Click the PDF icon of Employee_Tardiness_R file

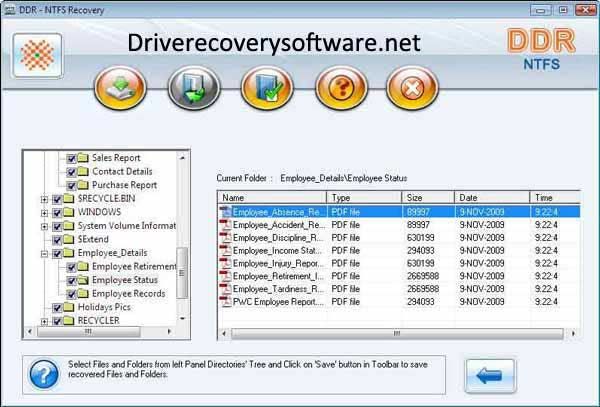click(225, 289)
